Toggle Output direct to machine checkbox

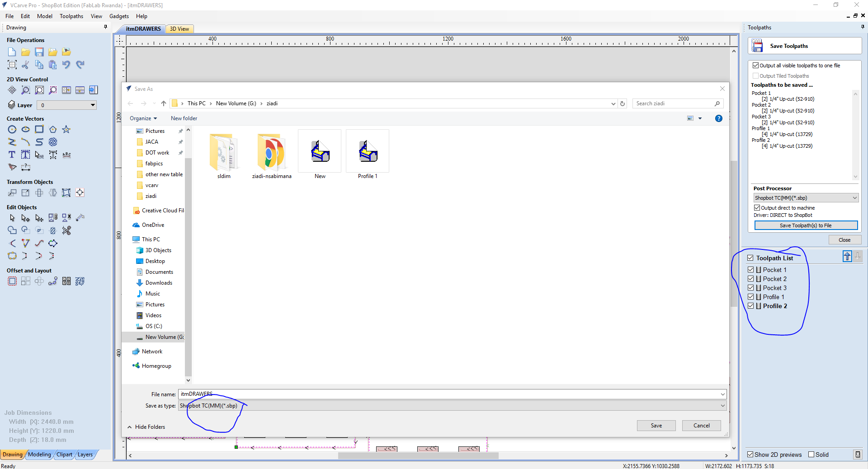click(x=757, y=208)
